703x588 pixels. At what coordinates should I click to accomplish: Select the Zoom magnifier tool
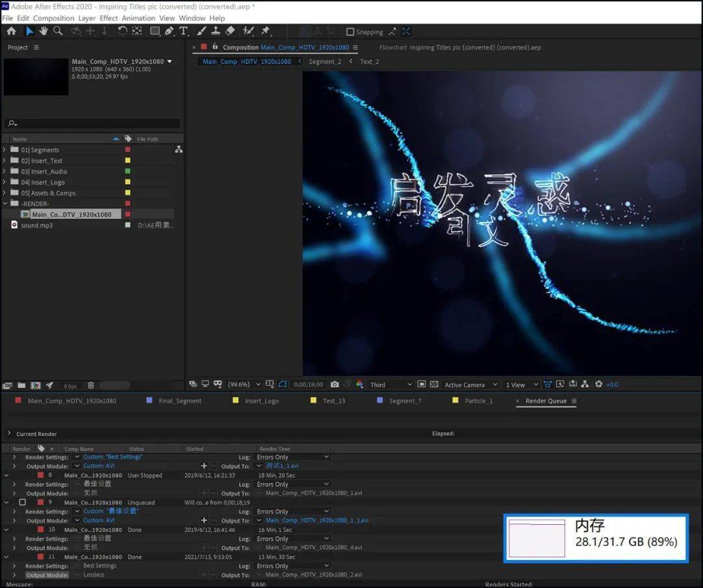coord(58,31)
